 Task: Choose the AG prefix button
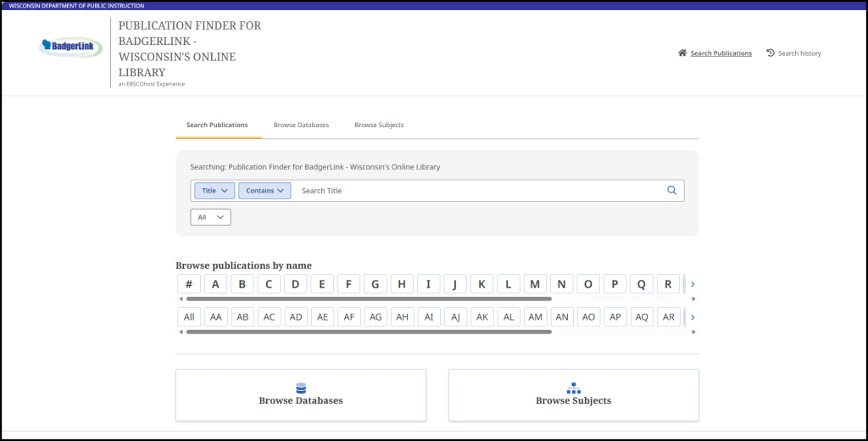click(x=376, y=317)
